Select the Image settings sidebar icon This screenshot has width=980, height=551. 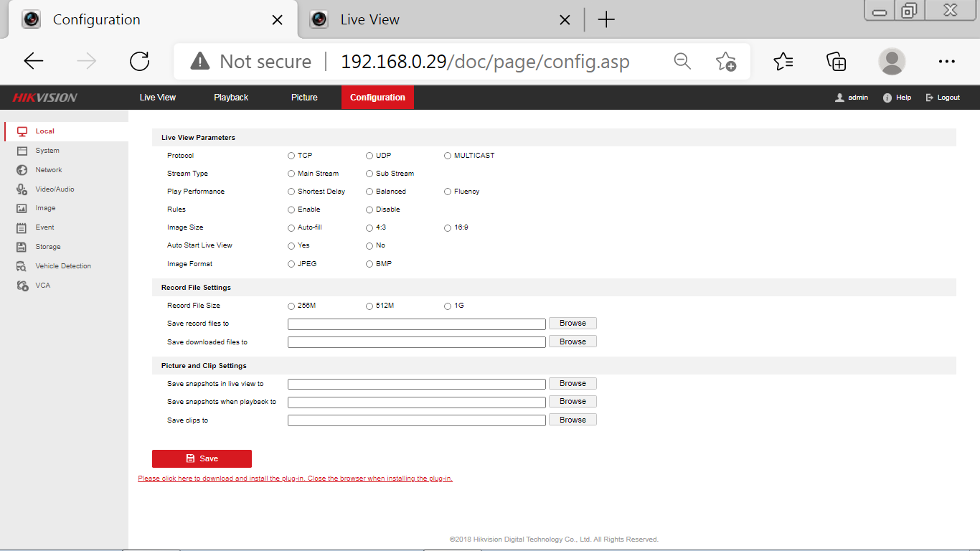[22, 208]
